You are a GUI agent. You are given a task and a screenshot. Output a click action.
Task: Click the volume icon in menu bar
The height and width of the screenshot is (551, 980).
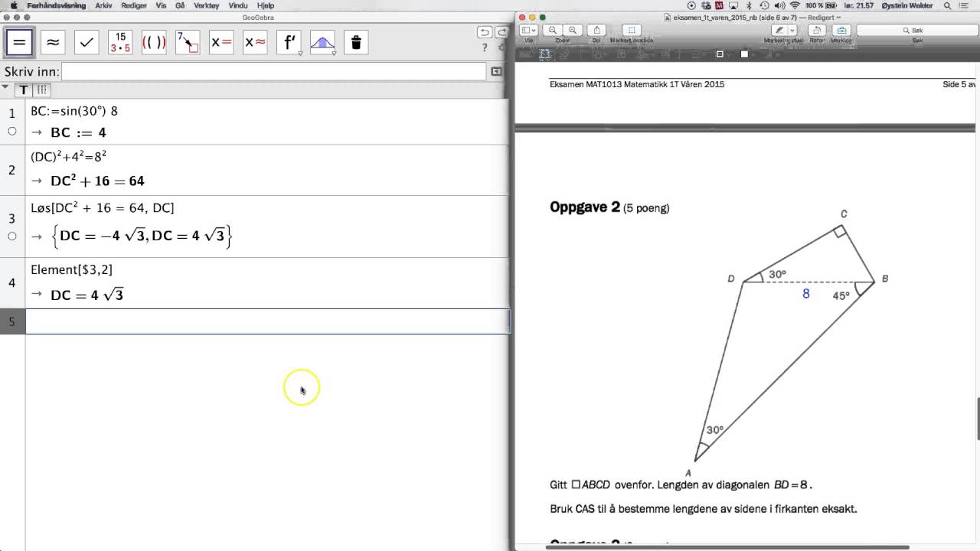point(781,5)
